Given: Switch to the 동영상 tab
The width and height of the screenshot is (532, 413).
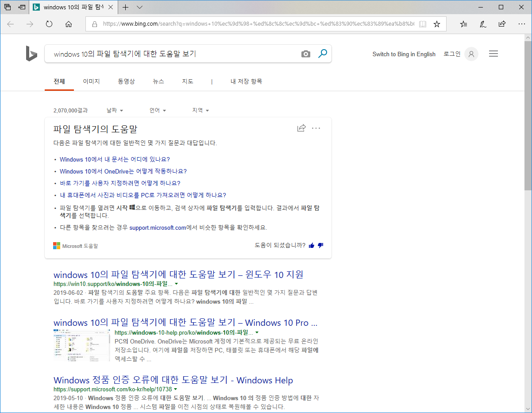Looking at the screenshot, I should (x=126, y=81).
